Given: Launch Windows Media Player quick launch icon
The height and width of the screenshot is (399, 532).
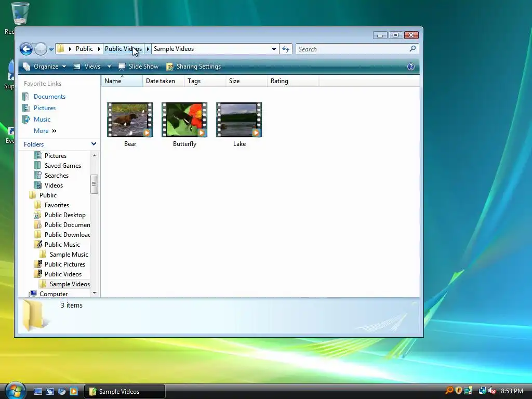Looking at the screenshot, I should click(74, 391).
